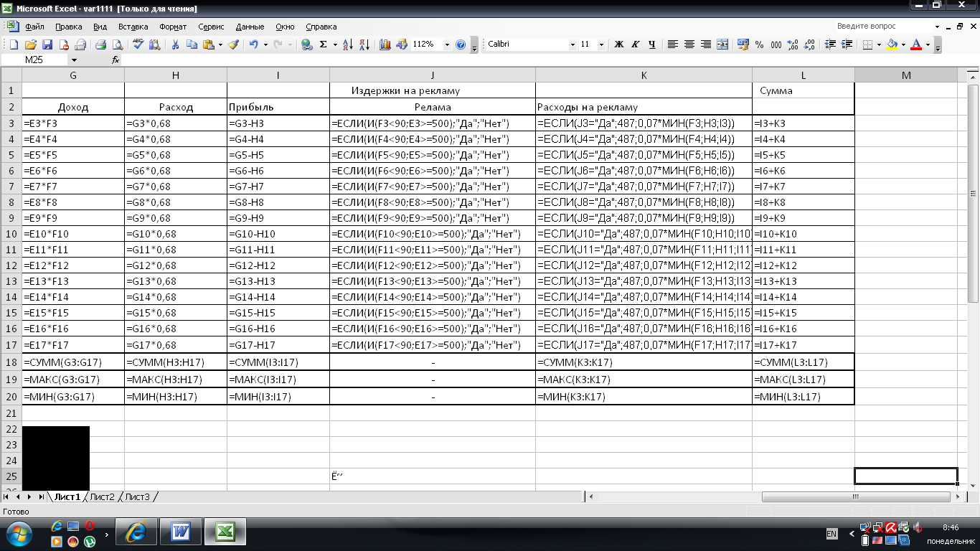Screen dimensions: 980x551
Task: Undo the last action
Action: point(253,44)
